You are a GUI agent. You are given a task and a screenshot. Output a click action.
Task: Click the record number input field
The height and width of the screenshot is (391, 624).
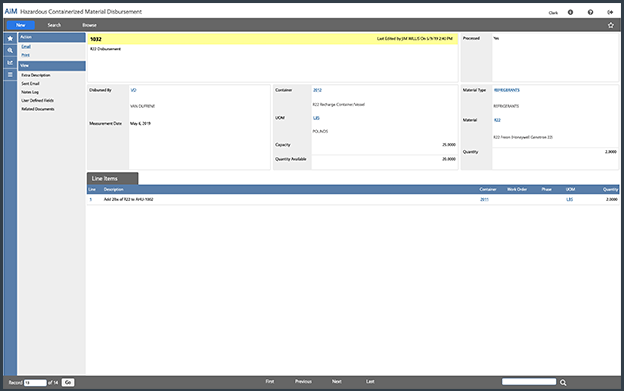point(35,383)
